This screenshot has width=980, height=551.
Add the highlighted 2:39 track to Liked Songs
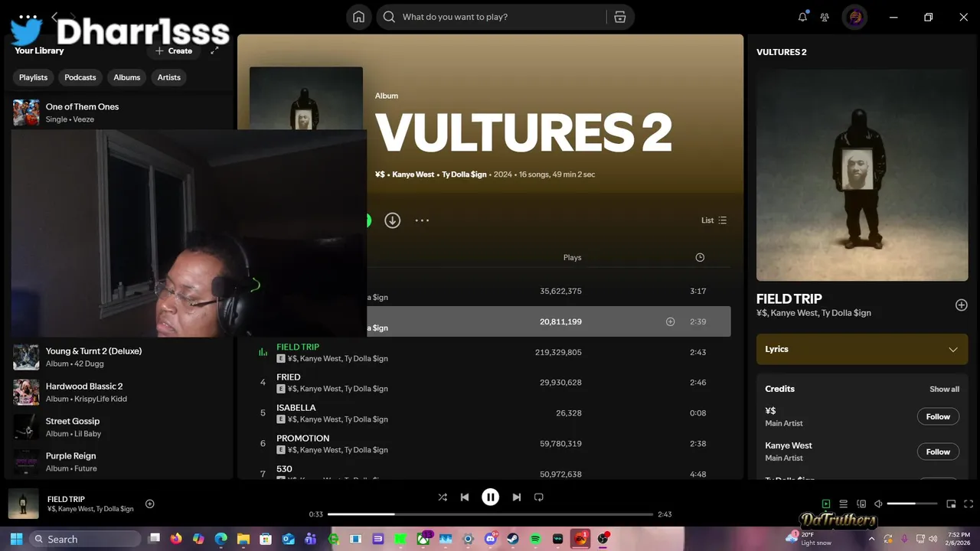670,321
